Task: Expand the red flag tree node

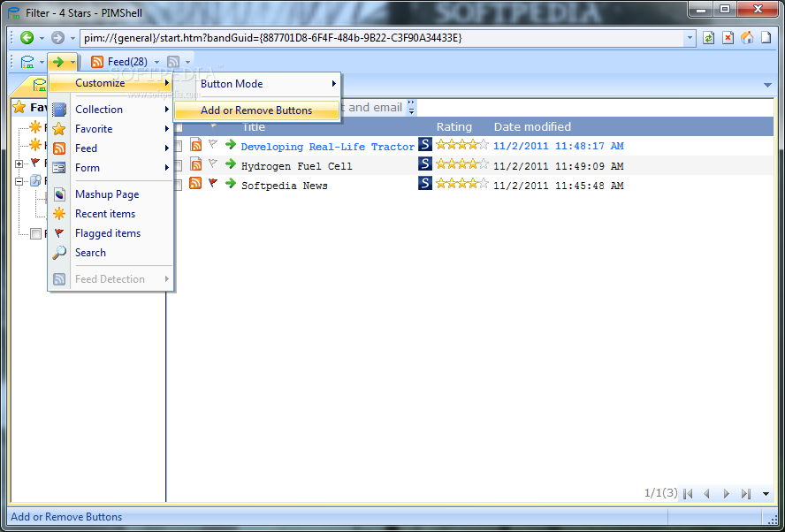Action: point(19,163)
